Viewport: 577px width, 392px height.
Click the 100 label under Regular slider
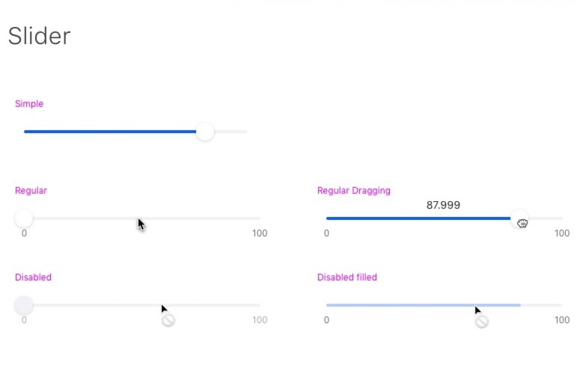coord(260,233)
